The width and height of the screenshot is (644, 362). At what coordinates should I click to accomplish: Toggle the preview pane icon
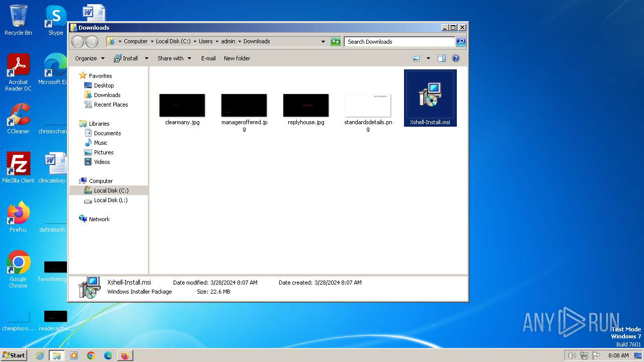442,58
